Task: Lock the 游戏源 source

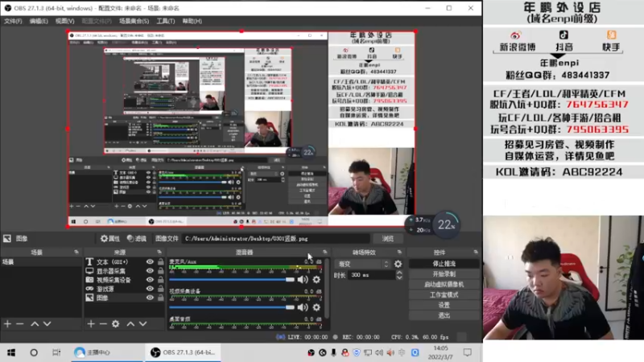Action: (x=160, y=289)
